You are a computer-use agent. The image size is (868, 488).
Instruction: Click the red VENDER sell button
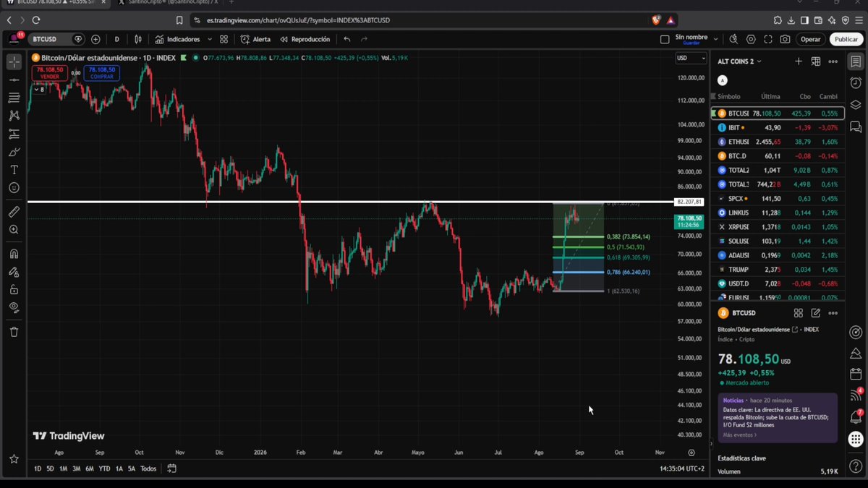50,73
